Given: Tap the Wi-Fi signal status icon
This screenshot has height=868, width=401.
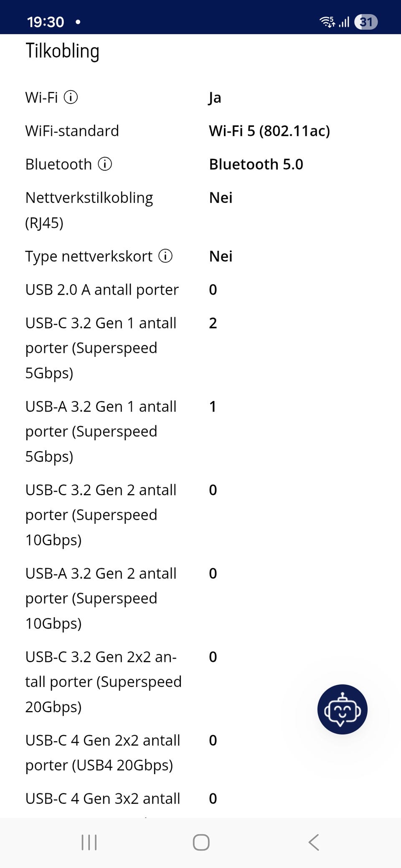Looking at the screenshot, I should 327,22.
